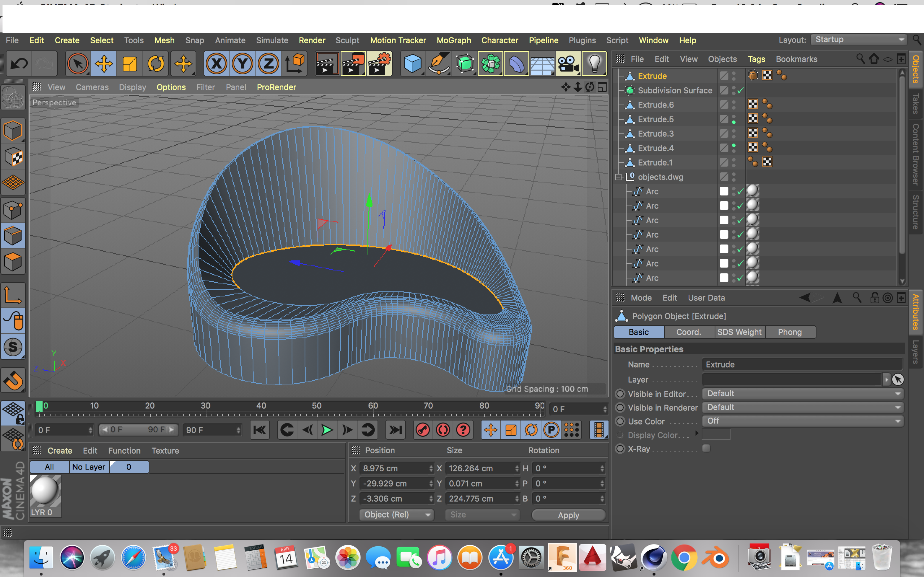Enable the X-Ray checkbox

click(706, 449)
